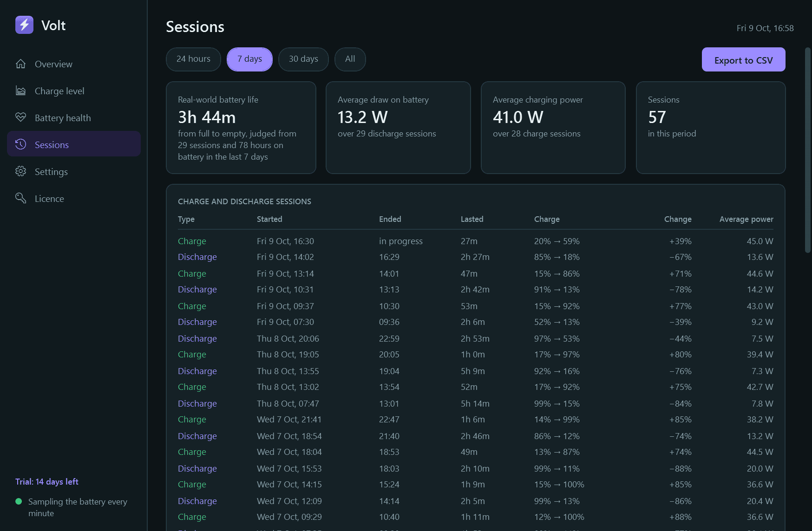Click the Sessions clock history icon
This screenshot has height=531, width=812.
[20, 145]
